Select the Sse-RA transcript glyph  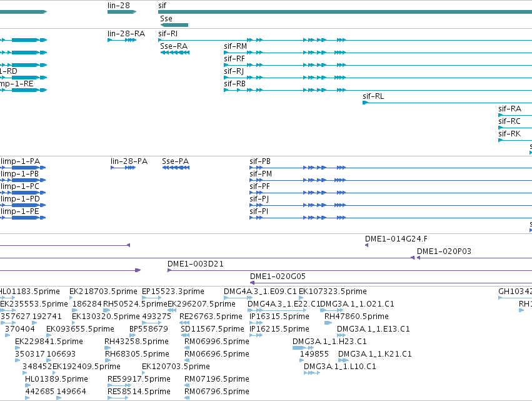[x=175, y=53]
